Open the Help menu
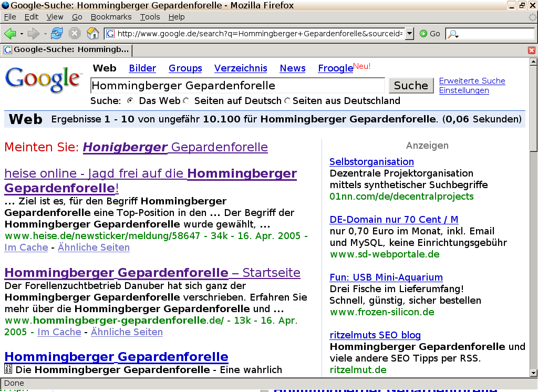 coord(177,17)
